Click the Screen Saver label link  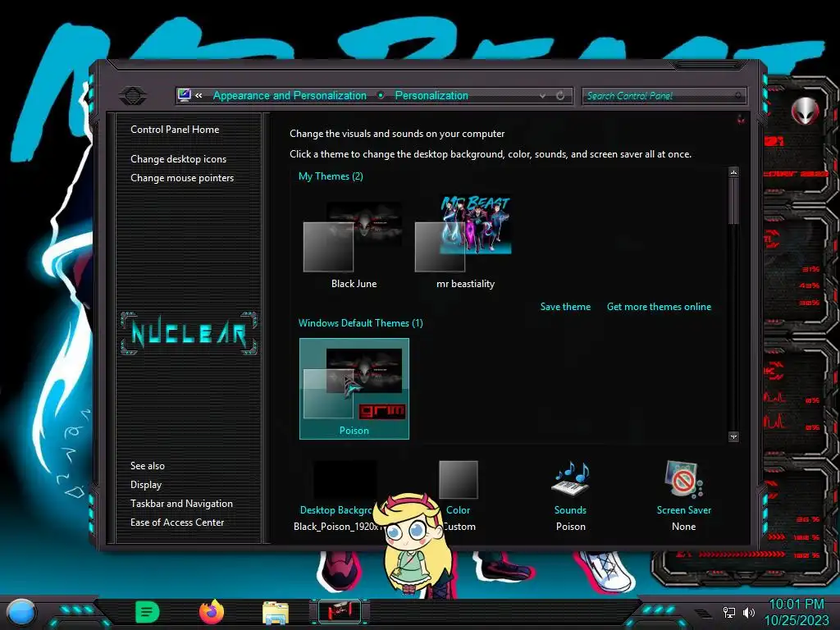tap(683, 510)
